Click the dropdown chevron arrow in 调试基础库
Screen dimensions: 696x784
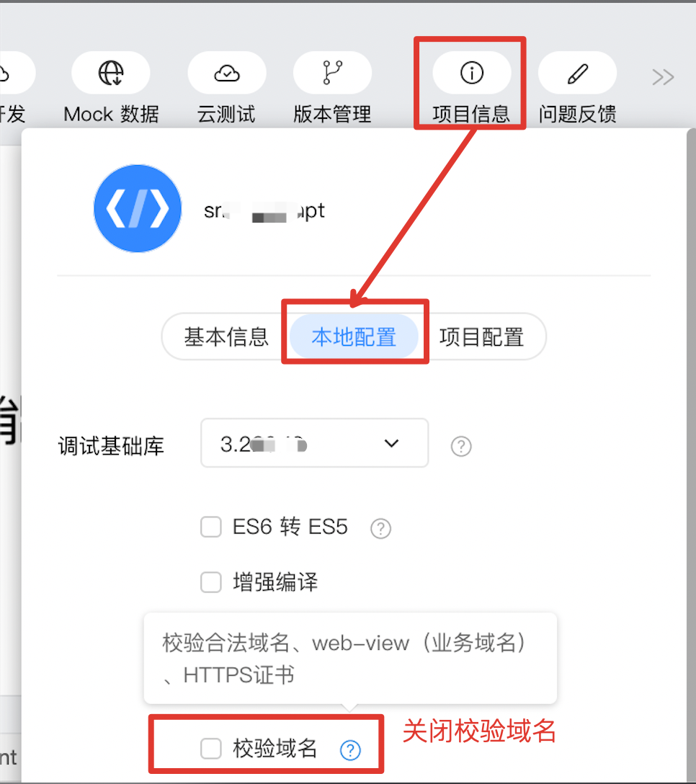point(391,443)
